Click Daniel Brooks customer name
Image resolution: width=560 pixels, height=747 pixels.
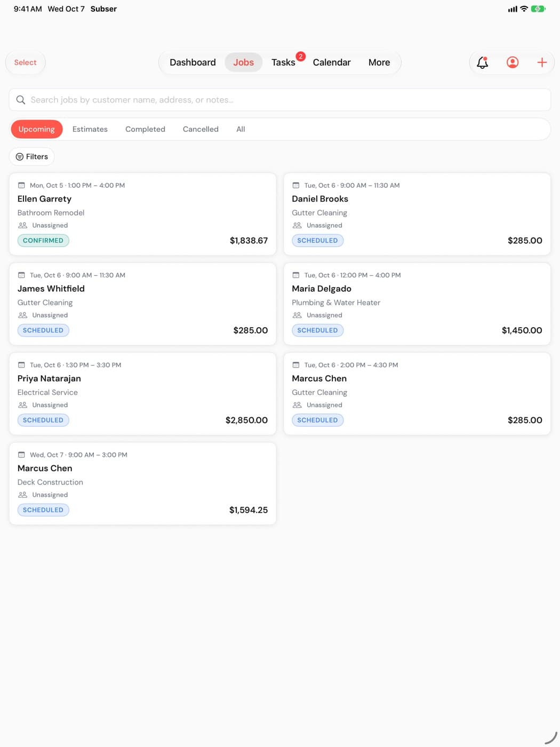[x=320, y=199]
